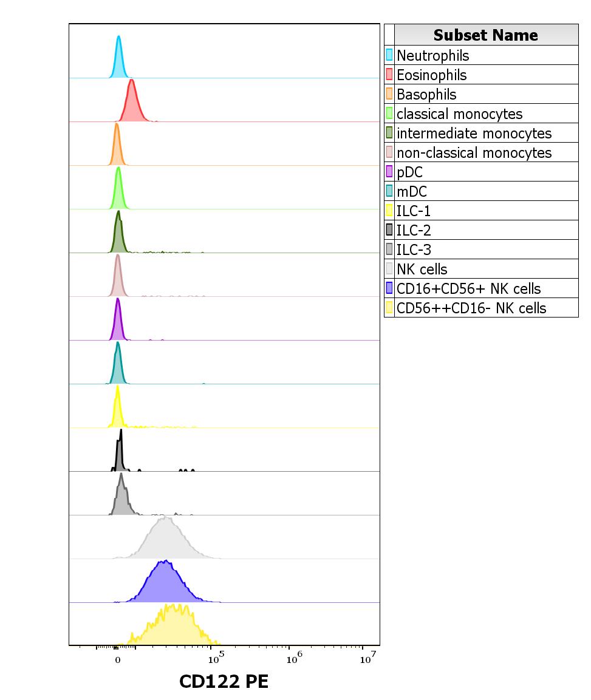Click the teal mDC histogram peak
This screenshot has height=700, width=591.
click(118, 366)
